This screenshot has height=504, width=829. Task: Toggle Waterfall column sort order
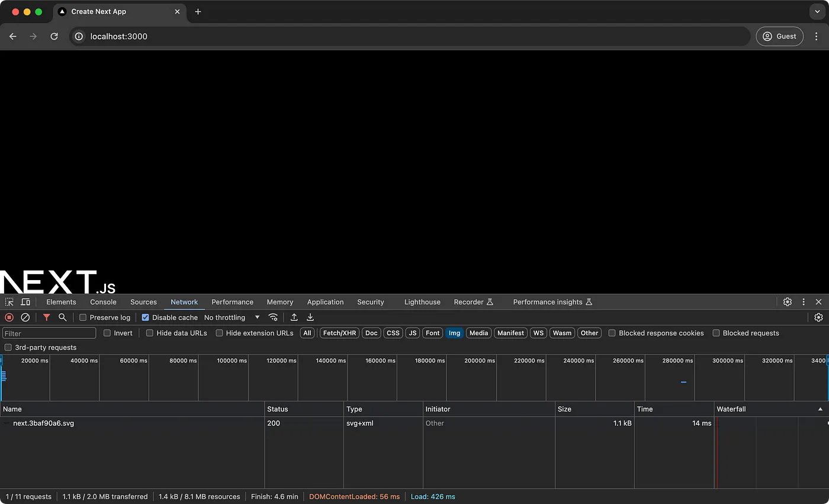(x=731, y=409)
